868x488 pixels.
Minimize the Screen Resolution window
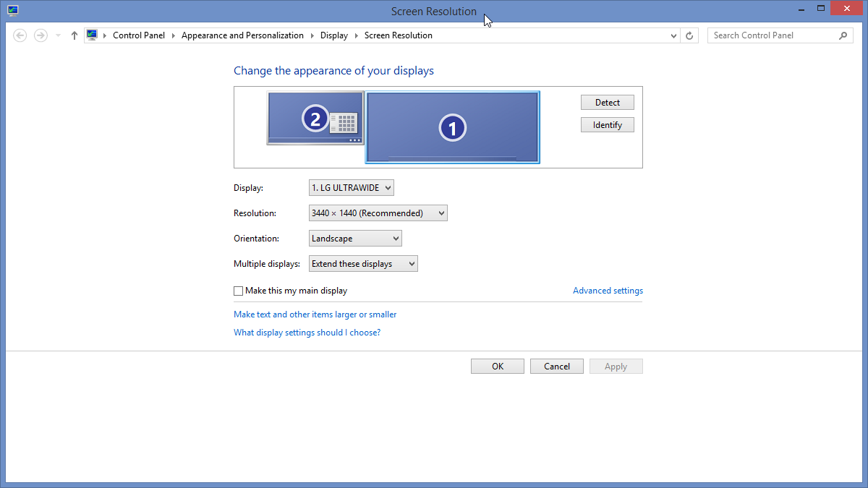(x=802, y=9)
